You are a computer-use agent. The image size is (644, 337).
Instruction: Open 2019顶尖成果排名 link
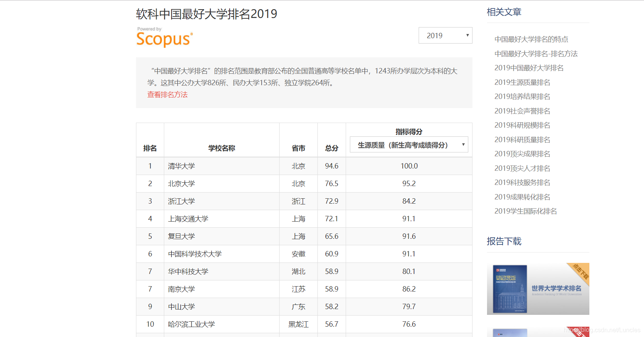point(522,154)
